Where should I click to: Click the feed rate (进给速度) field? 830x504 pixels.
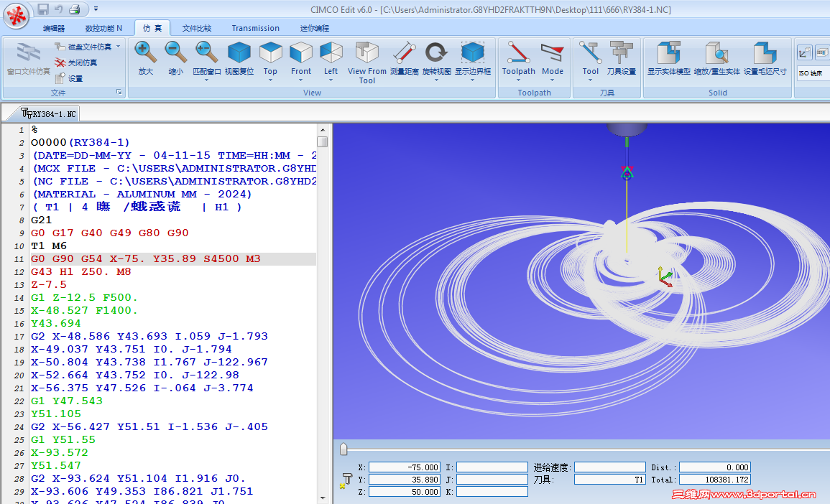click(610, 467)
